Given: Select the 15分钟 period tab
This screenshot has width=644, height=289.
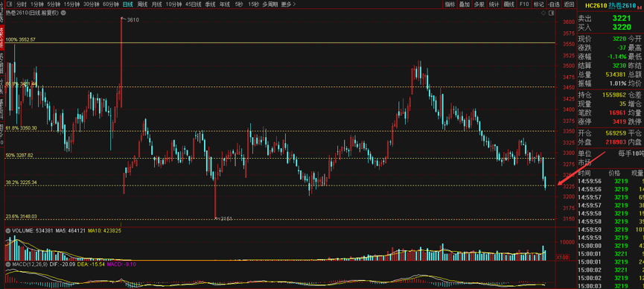Looking at the screenshot, I should pos(71,4).
